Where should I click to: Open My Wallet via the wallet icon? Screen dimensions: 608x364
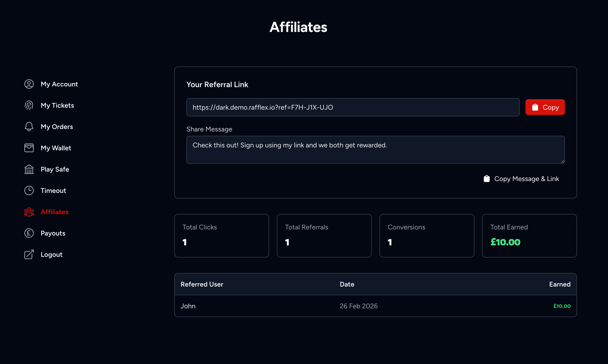[29, 148]
